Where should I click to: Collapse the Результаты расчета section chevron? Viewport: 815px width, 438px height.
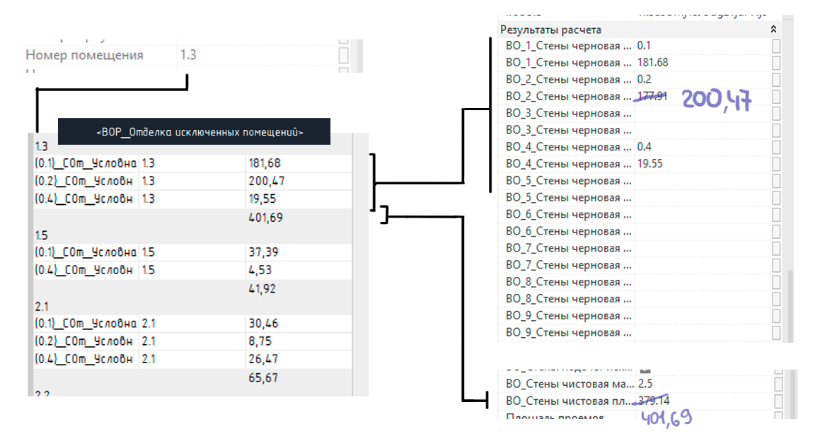coord(773,31)
